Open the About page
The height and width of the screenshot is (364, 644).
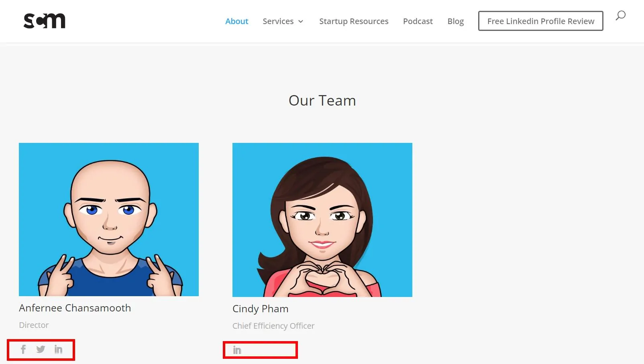236,21
